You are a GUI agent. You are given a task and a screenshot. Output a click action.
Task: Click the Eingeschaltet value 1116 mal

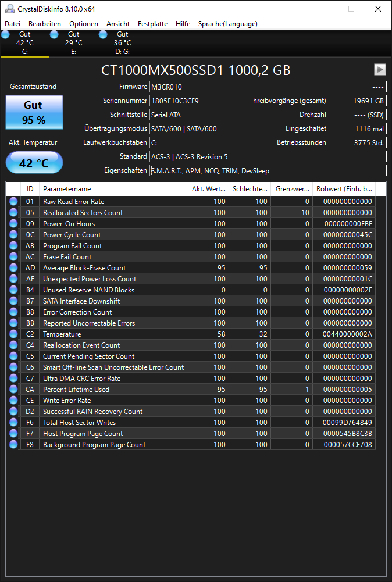[358, 129]
